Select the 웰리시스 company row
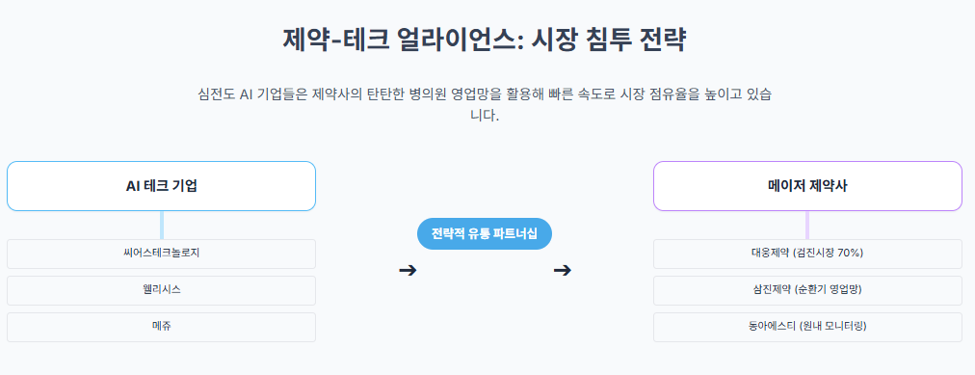This screenshot has height=375, width=975. pos(162,290)
